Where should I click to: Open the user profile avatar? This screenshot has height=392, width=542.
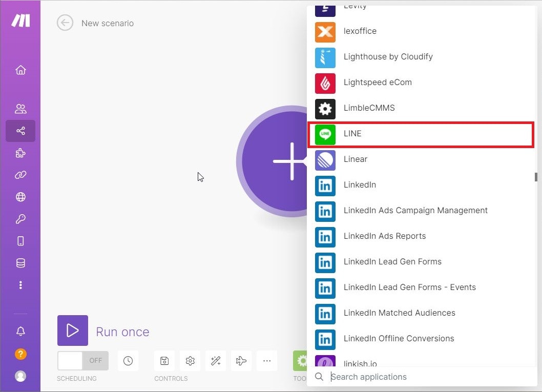click(x=20, y=376)
